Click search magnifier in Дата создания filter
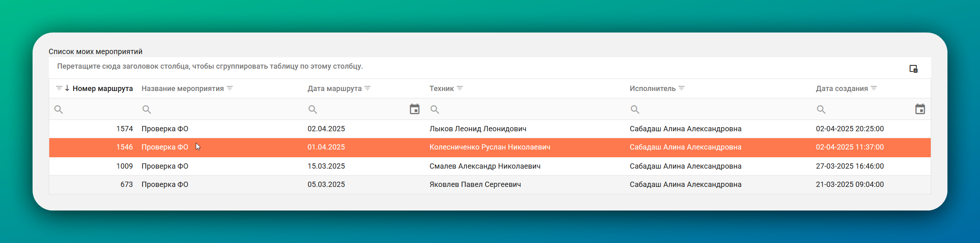Screen dimensions: 980x243 (x=821, y=109)
